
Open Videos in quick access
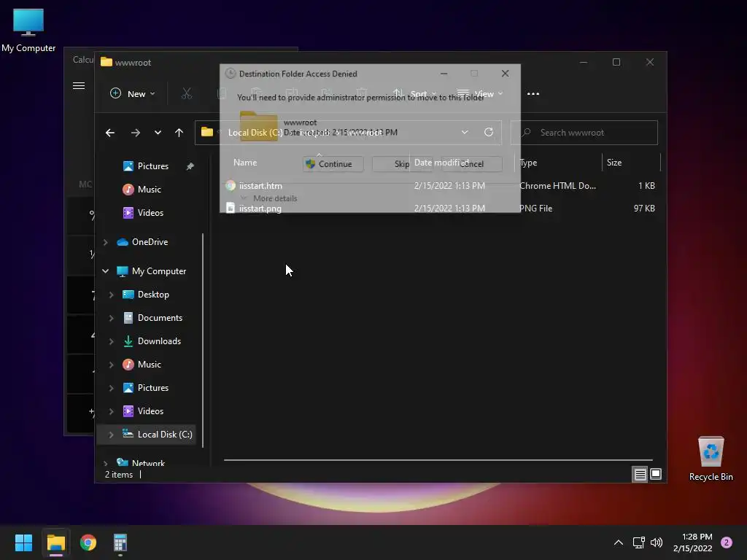[x=150, y=213]
